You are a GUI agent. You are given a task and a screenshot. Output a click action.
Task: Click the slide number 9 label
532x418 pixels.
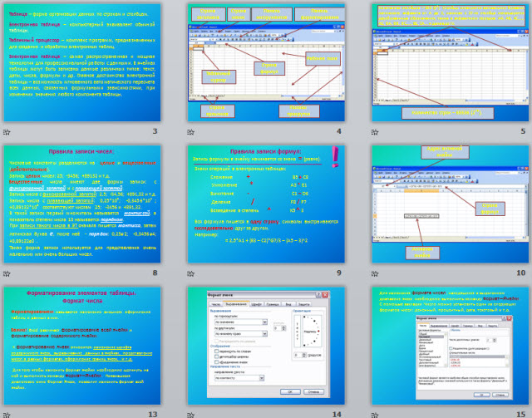338,273
